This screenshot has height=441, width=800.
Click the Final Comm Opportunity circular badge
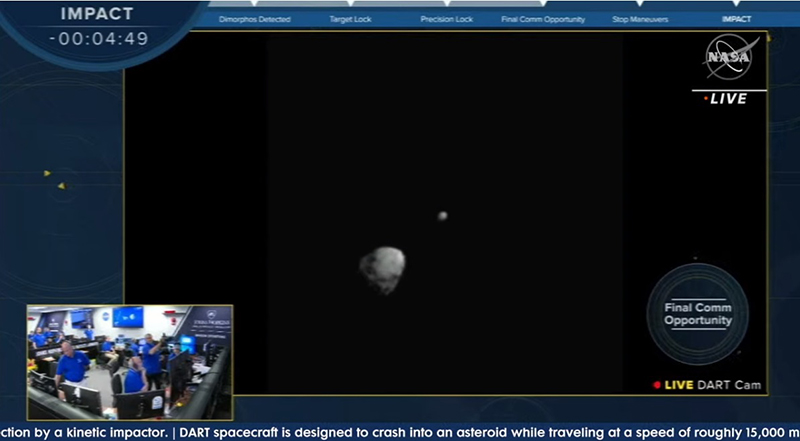697,314
